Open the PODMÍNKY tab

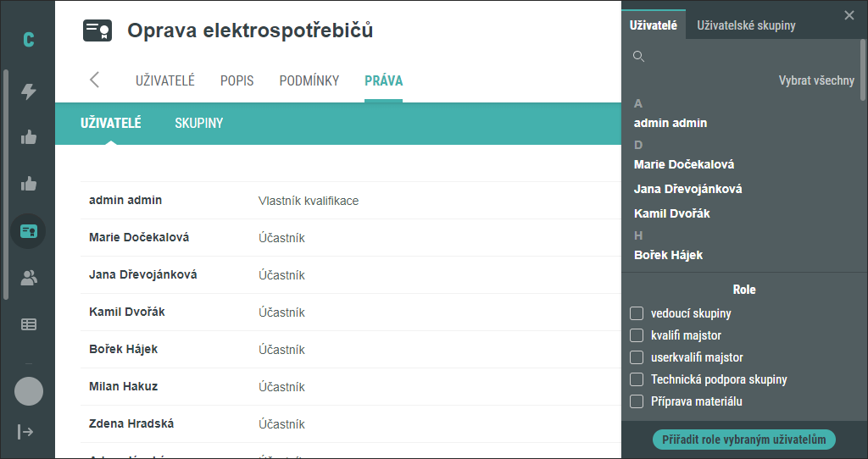click(309, 80)
